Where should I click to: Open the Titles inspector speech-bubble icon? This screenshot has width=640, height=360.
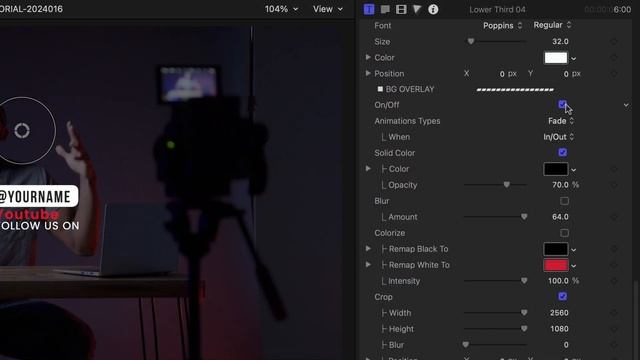coord(385,9)
